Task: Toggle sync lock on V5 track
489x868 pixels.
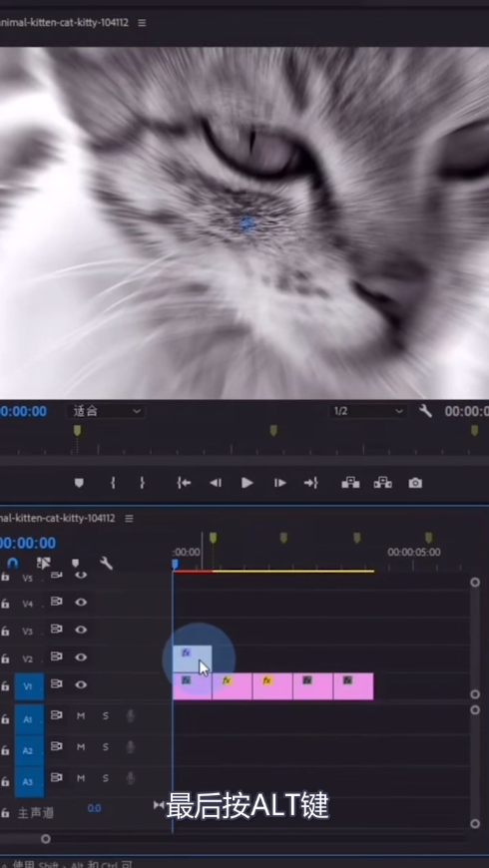Action: click(x=57, y=575)
